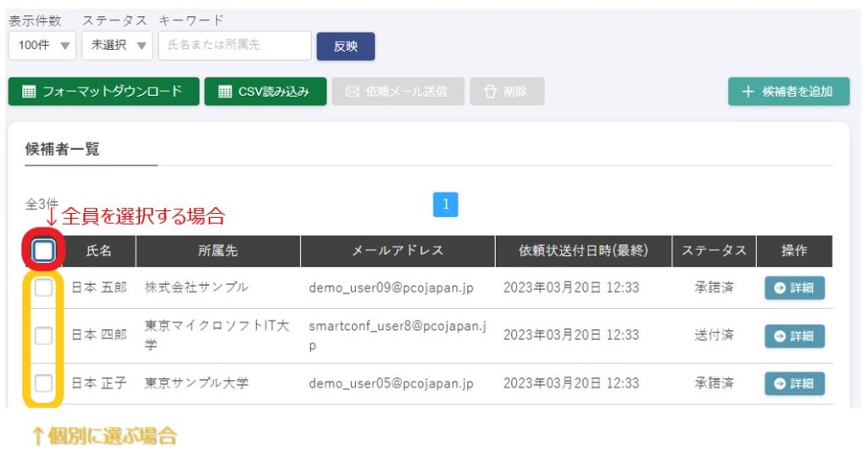Click 東京マイクロソフトIT大学 affiliation cell
Screen dimensions: 868x452
(x=217, y=335)
